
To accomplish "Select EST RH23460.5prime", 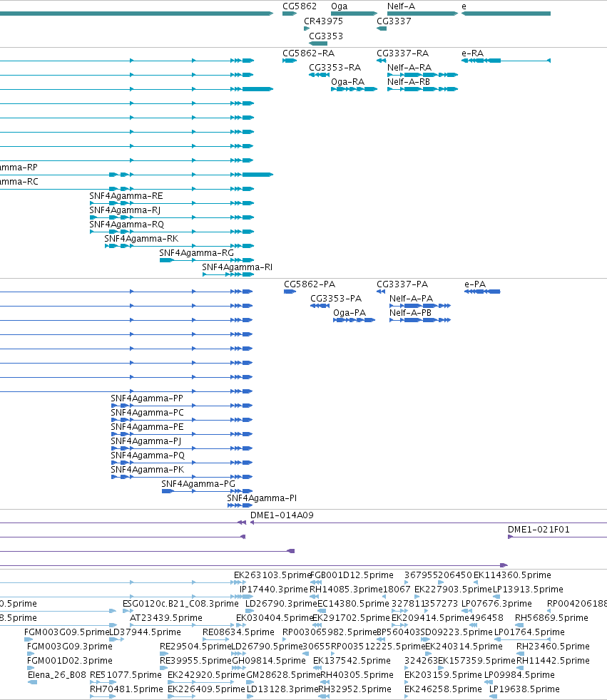I will 553,647.
